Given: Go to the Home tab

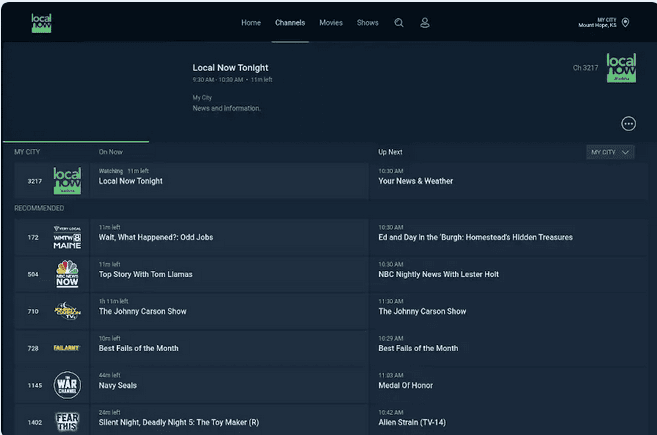Looking at the screenshot, I should pos(251,23).
